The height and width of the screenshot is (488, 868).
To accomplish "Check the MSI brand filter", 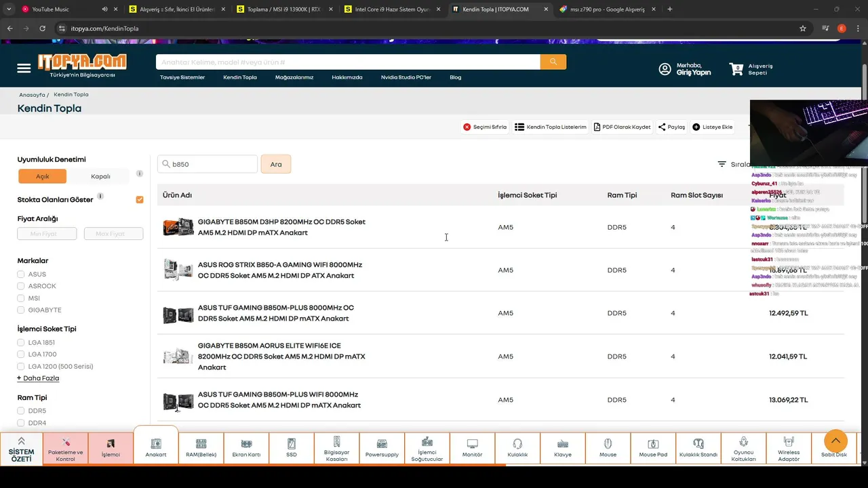I will (22, 298).
